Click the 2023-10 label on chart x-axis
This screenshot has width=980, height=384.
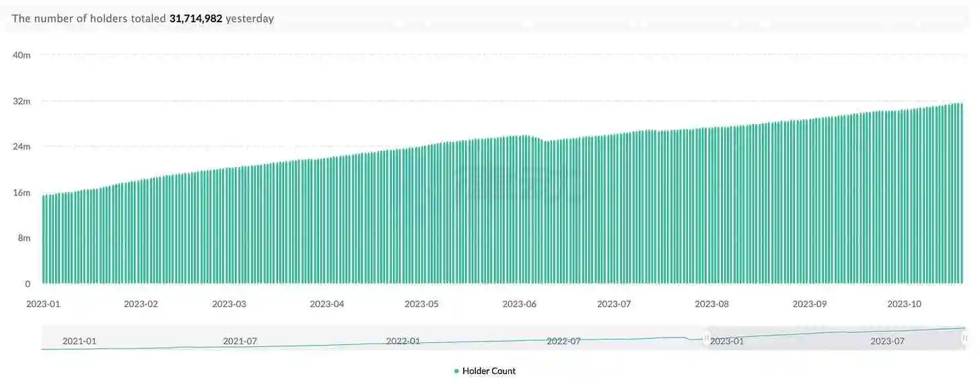coord(904,304)
